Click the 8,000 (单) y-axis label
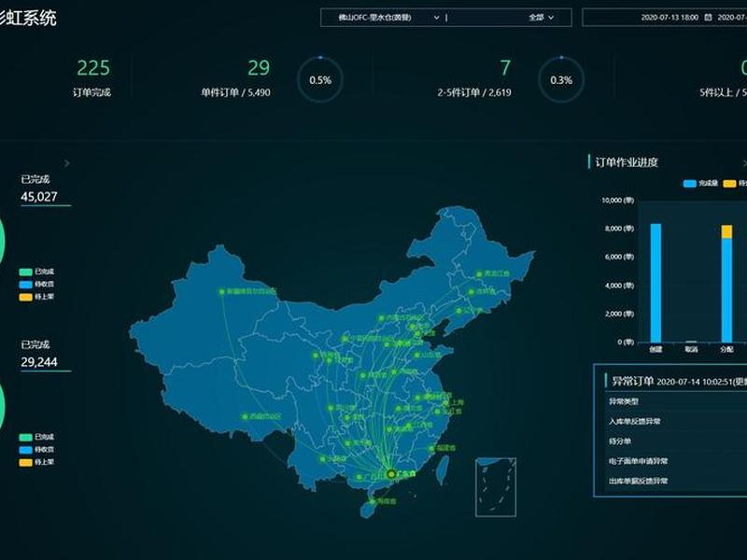This screenshot has height=560, width=747. [x=619, y=228]
